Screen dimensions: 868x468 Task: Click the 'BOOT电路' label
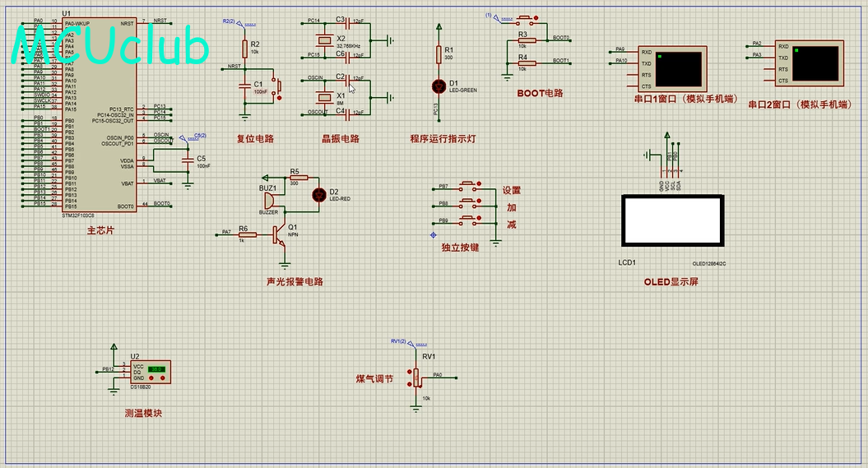(540, 94)
